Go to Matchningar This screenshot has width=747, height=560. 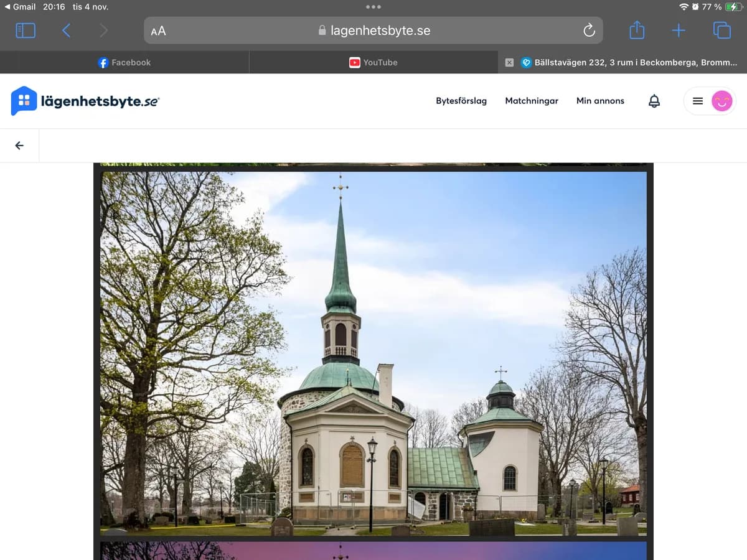pyautogui.click(x=532, y=101)
